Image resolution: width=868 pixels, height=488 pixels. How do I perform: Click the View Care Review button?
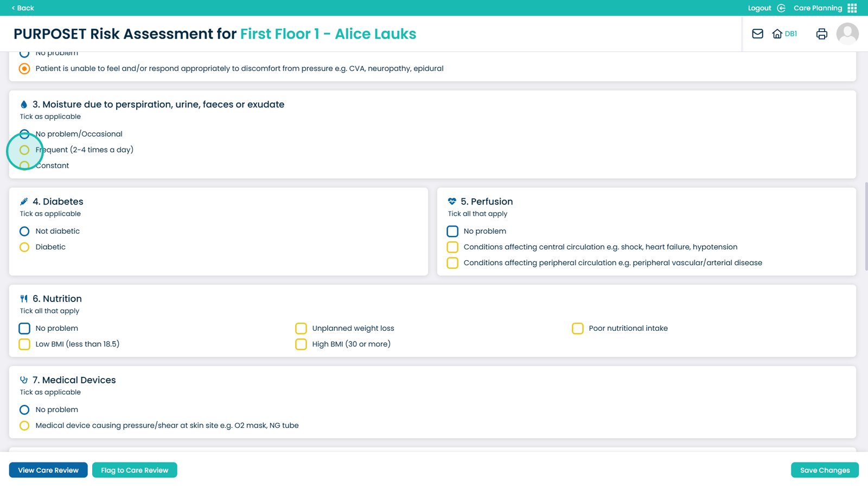click(x=48, y=470)
